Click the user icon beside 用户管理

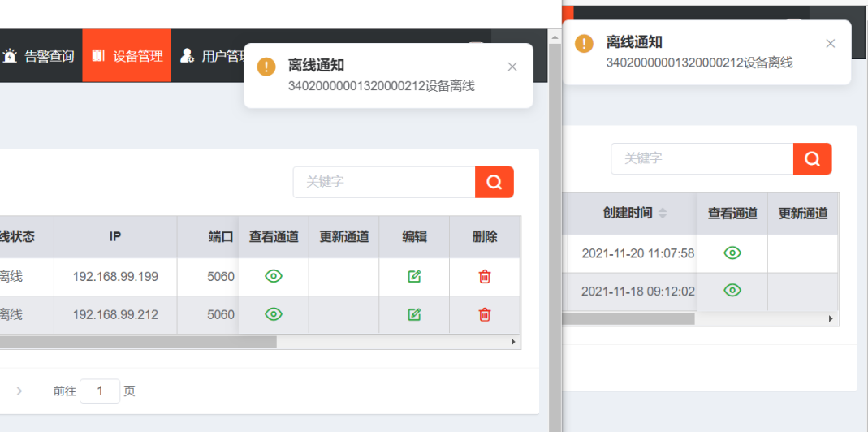187,55
